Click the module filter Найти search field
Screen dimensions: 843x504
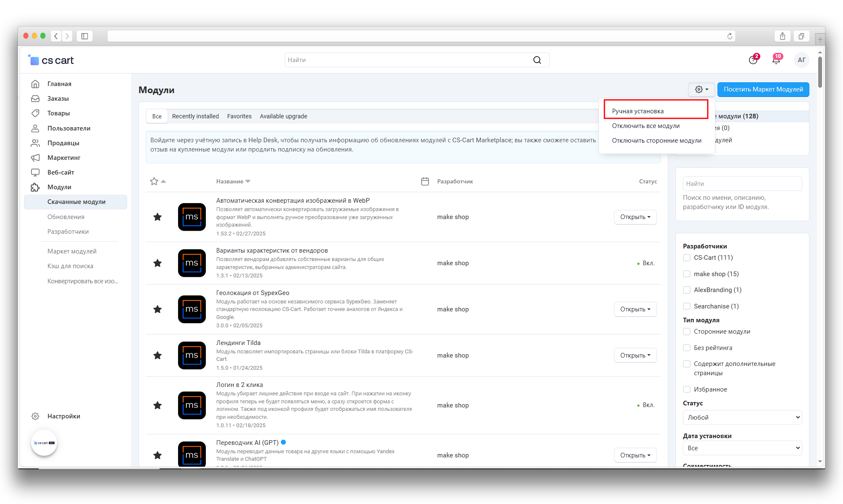click(742, 184)
